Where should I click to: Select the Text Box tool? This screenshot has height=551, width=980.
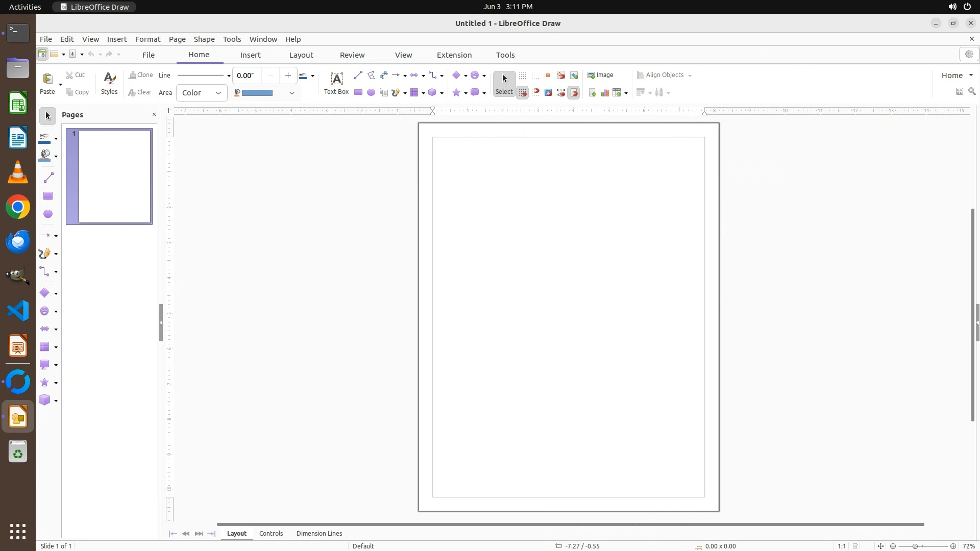pyautogui.click(x=336, y=83)
